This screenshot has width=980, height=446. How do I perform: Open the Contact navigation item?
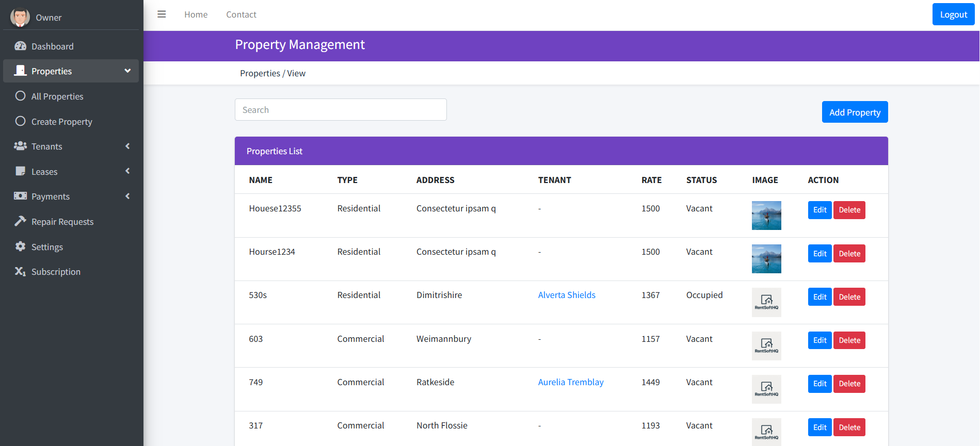(x=241, y=14)
